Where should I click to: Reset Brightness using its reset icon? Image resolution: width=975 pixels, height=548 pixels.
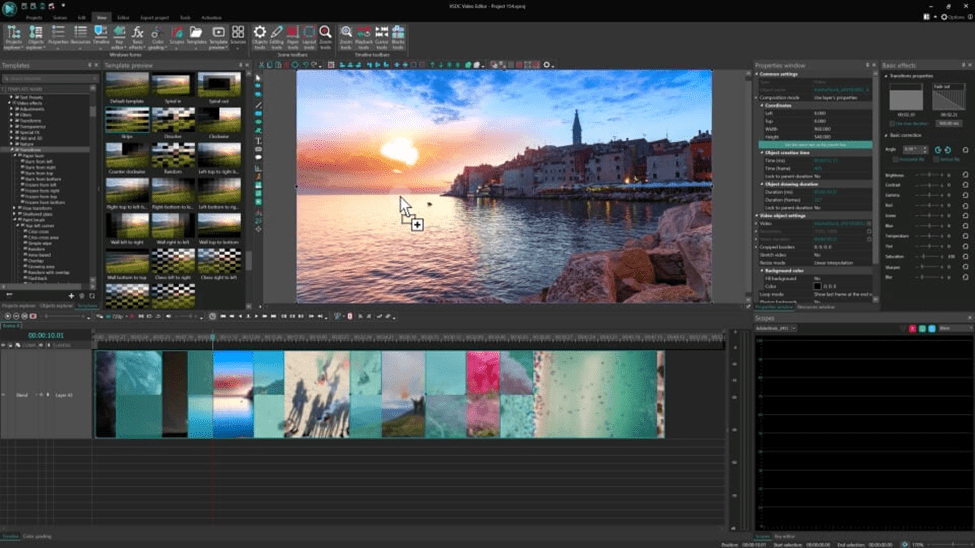pyautogui.click(x=965, y=175)
